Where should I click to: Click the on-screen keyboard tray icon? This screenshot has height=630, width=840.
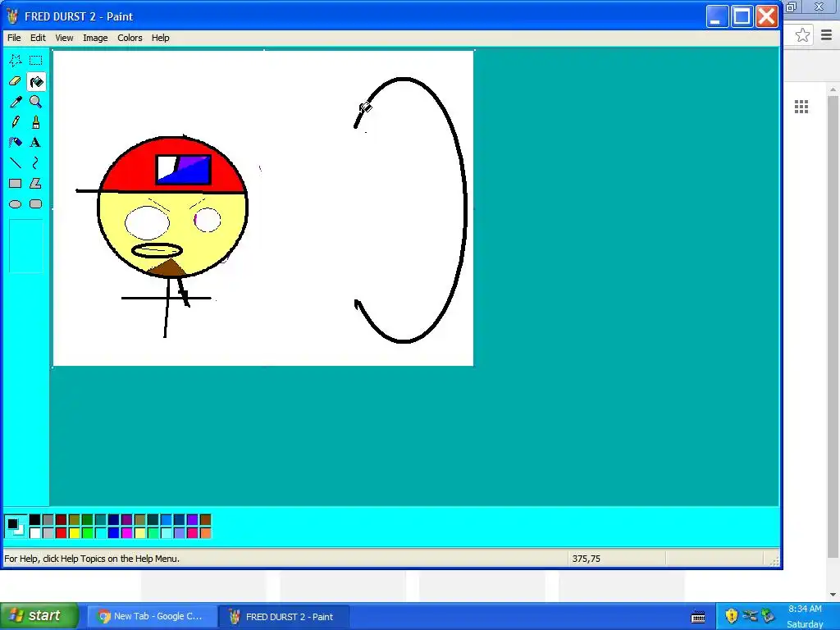pos(698,617)
